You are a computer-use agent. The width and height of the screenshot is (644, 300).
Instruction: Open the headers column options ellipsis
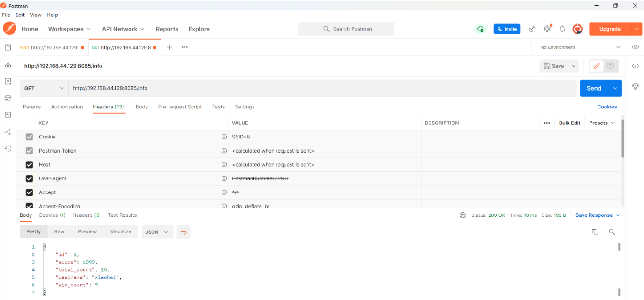(x=547, y=123)
